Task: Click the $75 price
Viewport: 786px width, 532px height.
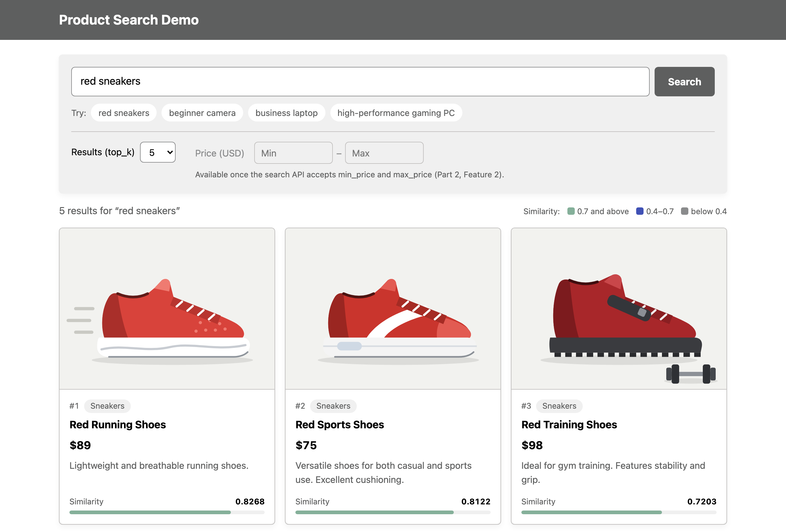Action: [306, 445]
